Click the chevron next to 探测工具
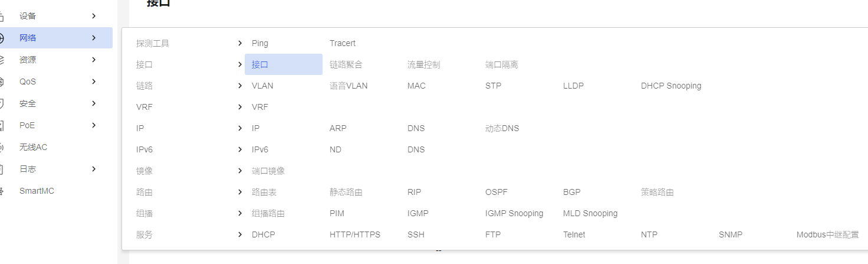 [240, 43]
